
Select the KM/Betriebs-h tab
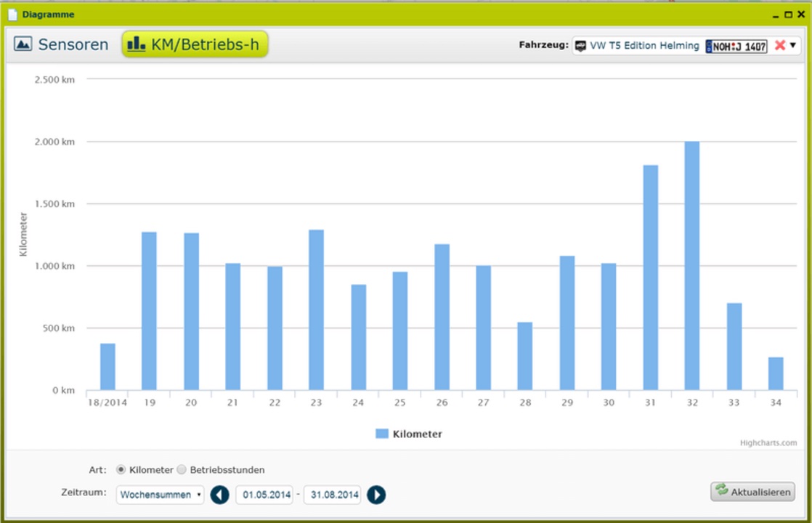coord(194,44)
